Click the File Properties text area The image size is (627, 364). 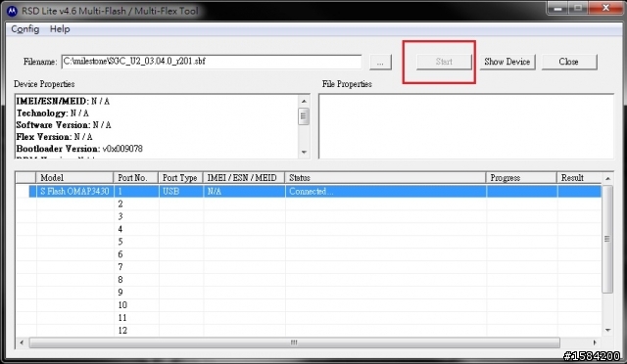point(466,126)
